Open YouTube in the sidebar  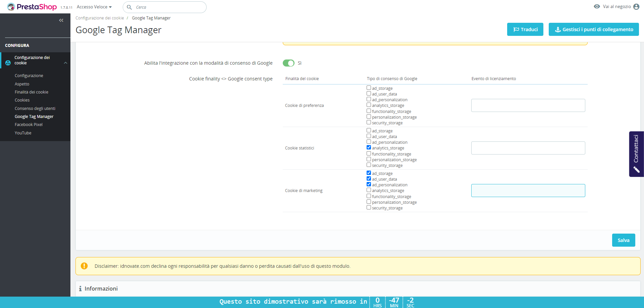(x=23, y=133)
